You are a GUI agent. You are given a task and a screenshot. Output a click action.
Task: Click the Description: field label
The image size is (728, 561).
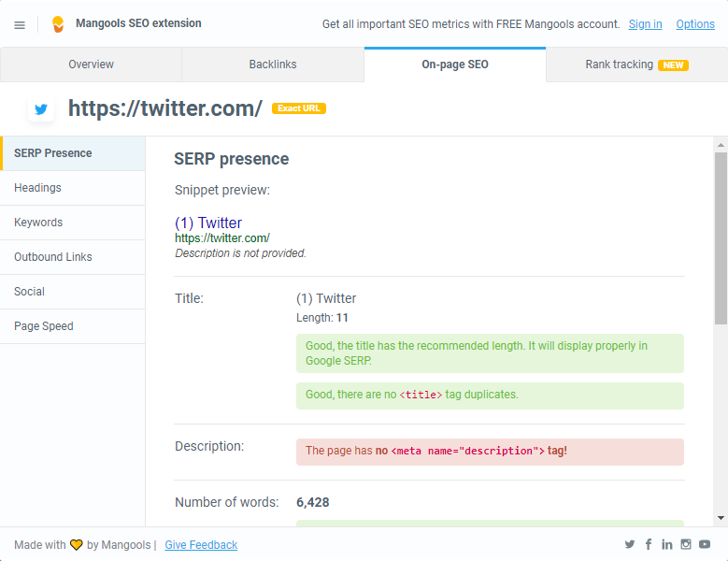pyautogui.click(x=209, y=446)
